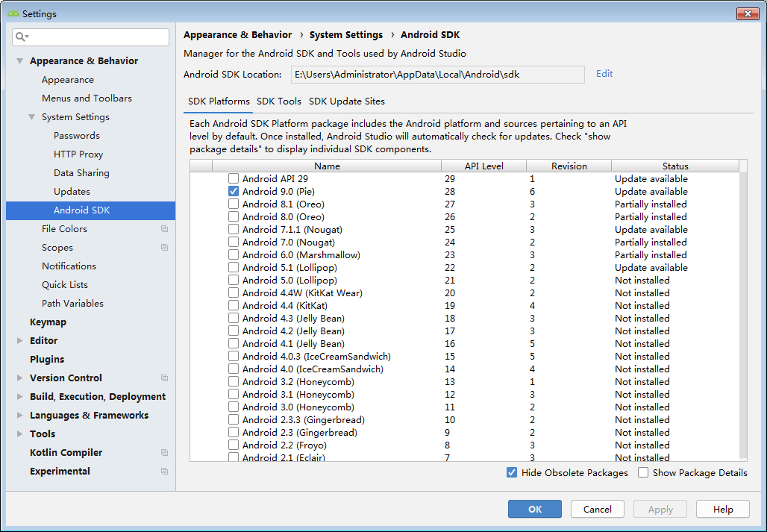Screen dimensions: 767x532
Task: Click the Android SDK Location path field
Action: pos(438,75)
